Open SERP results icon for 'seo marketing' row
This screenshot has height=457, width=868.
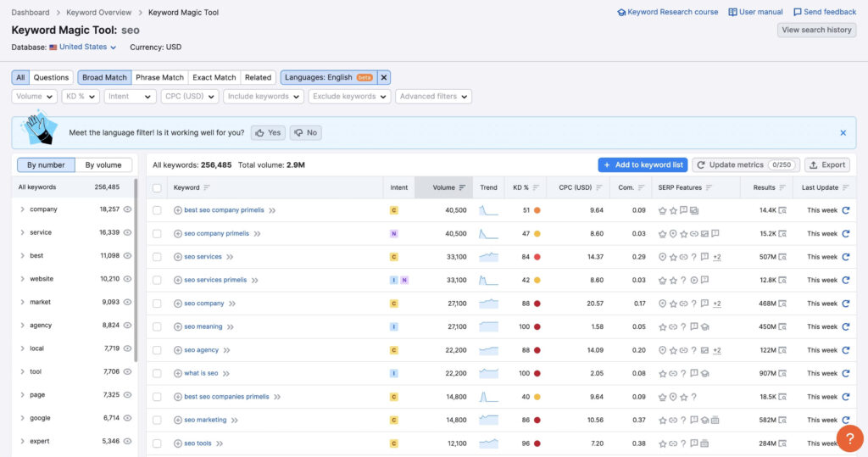(782, 420)
